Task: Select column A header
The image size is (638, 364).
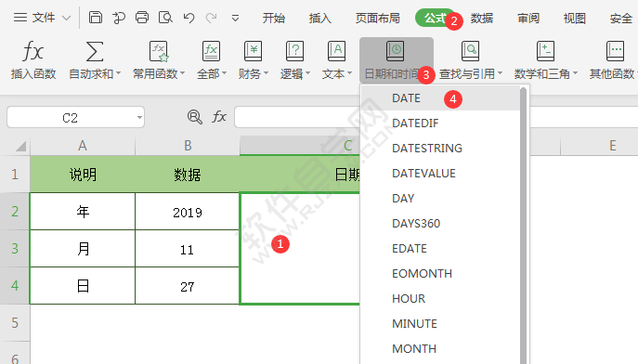Action: click(x=83, y=146)
